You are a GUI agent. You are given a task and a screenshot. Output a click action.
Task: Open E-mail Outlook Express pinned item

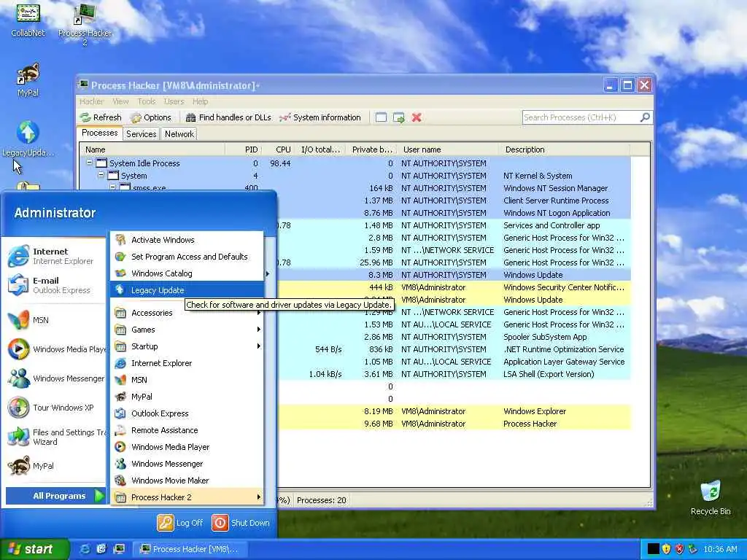(55, 285)
